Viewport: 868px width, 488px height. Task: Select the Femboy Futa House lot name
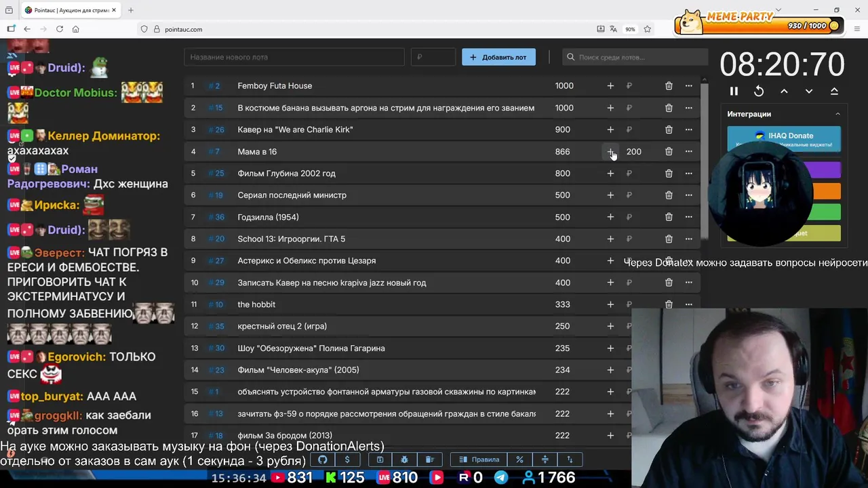(x=275, y=86)
